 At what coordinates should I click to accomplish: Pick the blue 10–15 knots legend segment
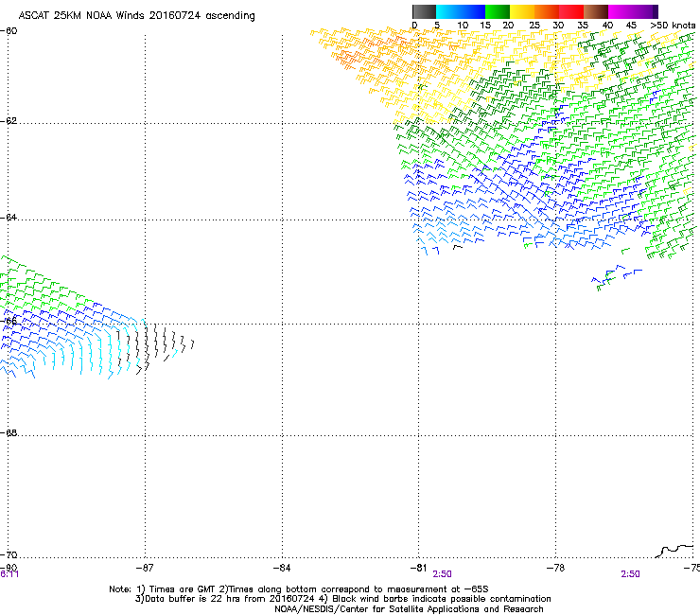point(473,11)
